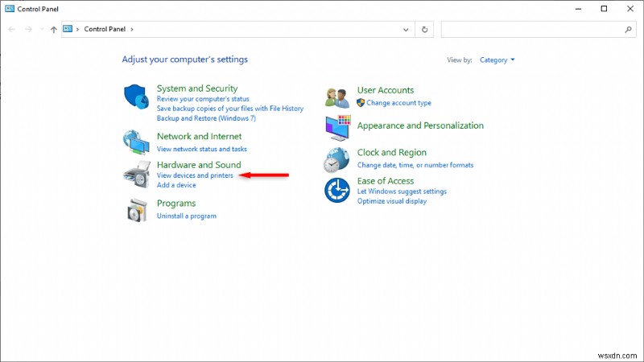Click View devices and printers link
Viewport: 644px width, 362px height.
pos(195,175)
